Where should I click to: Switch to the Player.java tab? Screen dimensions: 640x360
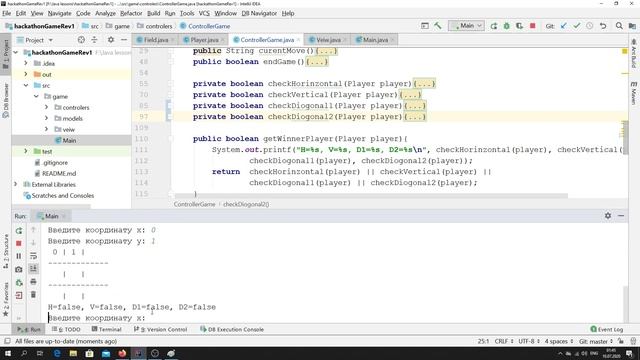coord(204,40)
